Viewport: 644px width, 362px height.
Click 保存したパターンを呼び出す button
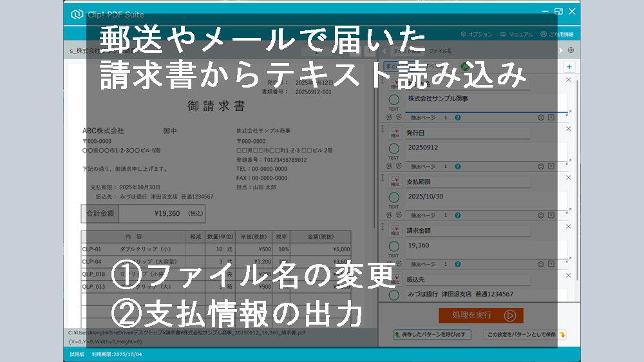coord(432,335)
